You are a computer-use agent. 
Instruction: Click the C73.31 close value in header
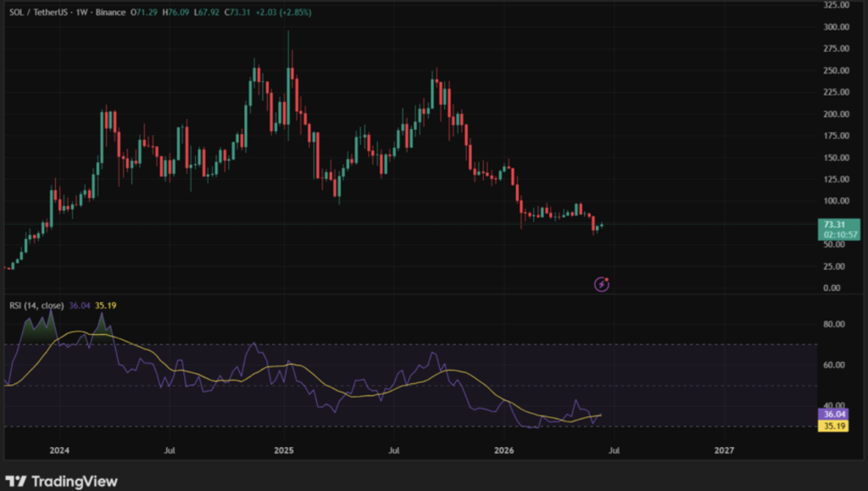tap(237, 12)
